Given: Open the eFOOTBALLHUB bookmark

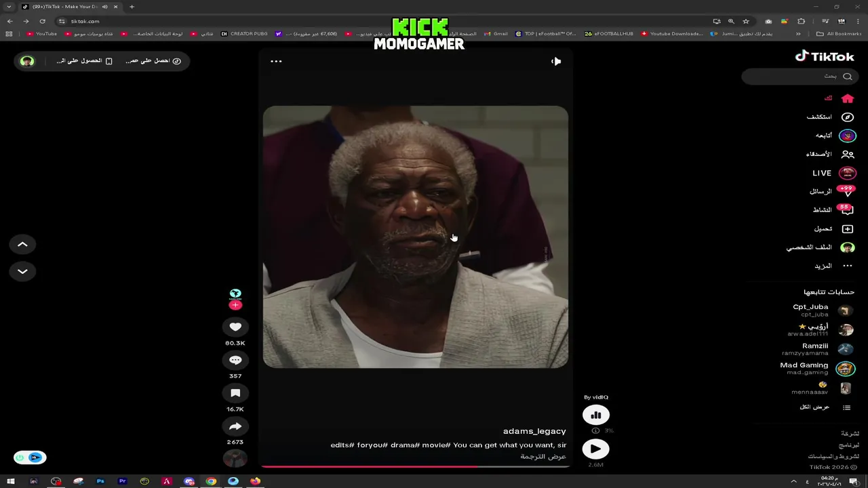Looking at the screenshot, I should pyautogui.click(x=609, y=34).
